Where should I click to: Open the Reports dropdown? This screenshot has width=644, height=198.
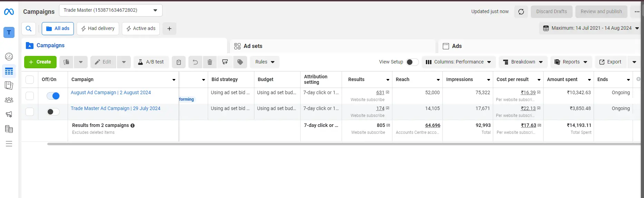(x=571, y=62)
